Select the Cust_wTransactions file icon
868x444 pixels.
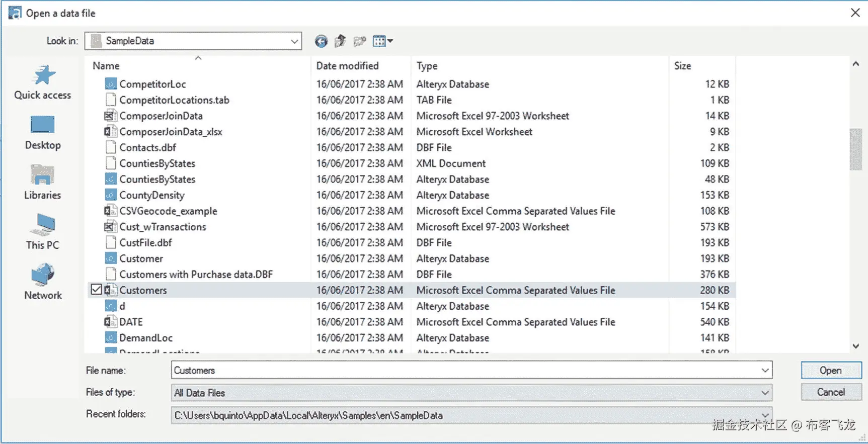click(111, 226)
